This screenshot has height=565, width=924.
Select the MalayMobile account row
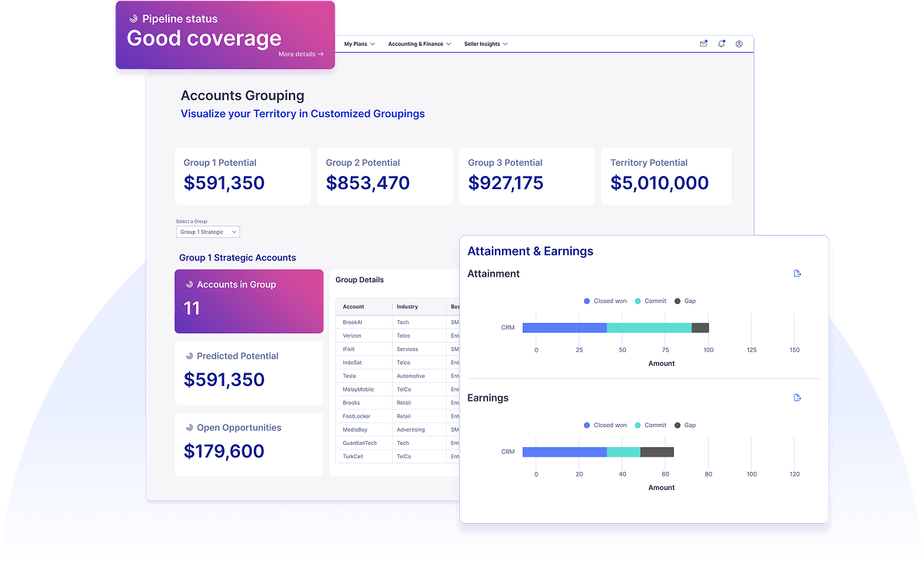coord(397,390)
